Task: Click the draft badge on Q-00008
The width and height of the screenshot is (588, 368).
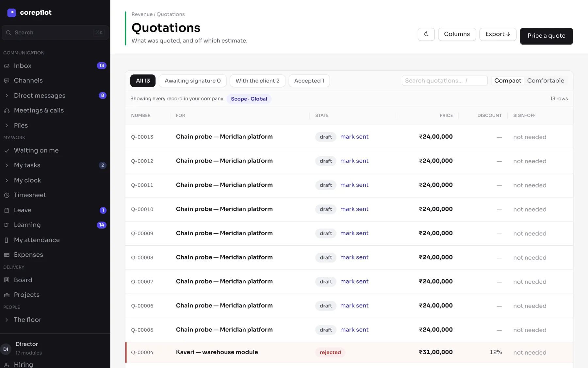Action: [x=326, y=257]
